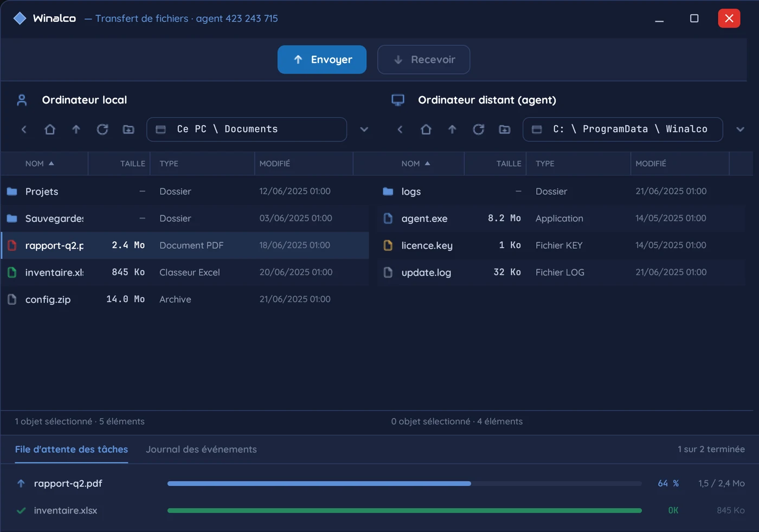The image size is (759, 532).
Task: Go to home folder in local pane
Action: (50, 129)
